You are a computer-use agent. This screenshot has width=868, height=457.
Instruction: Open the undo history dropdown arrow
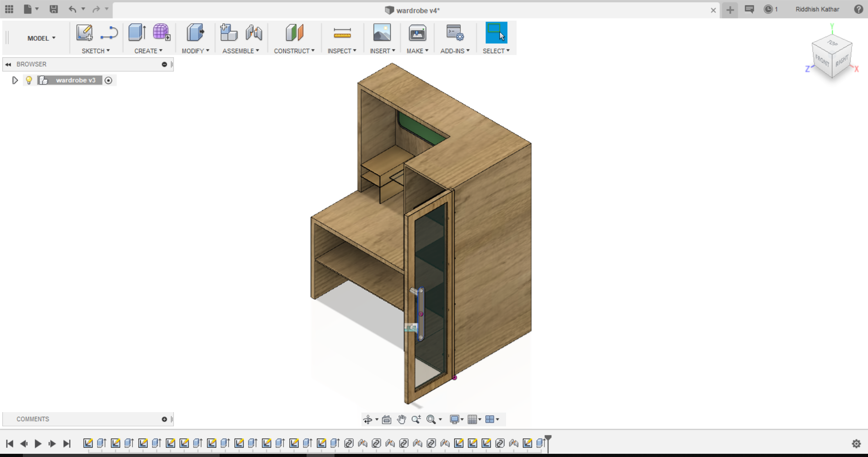[83, 9]
